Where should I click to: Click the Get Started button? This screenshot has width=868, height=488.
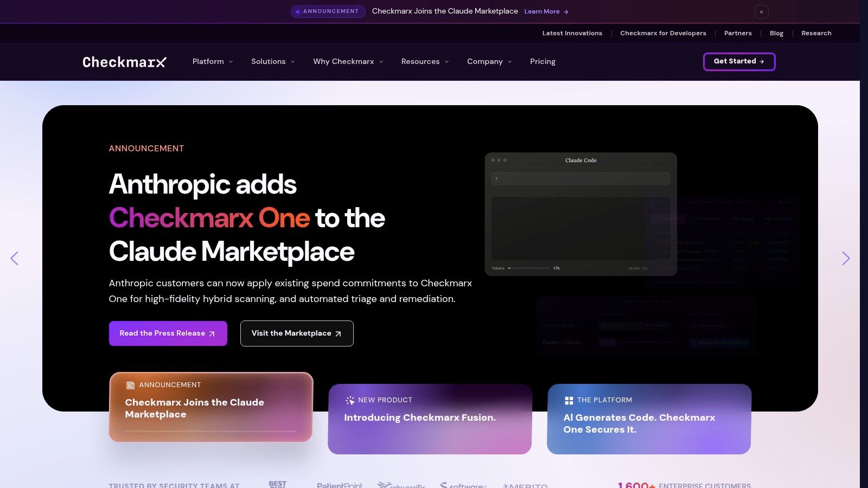739,61
